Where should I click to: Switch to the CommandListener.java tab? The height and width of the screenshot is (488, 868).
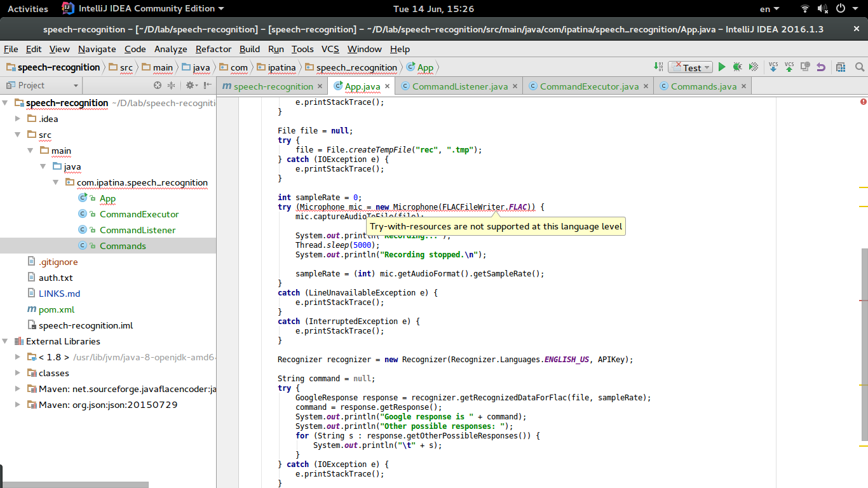tap(460, 86)
